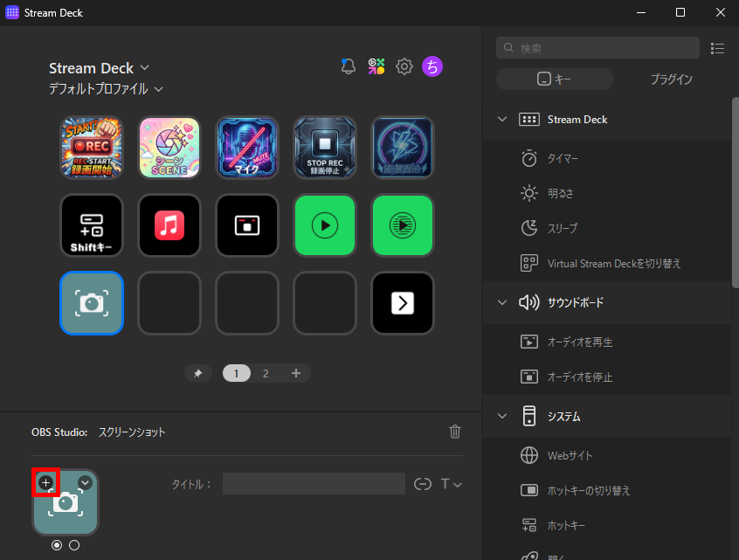Screen dimensions: 739x560
Task: Select the second state radio button
Action: point(74,545)
